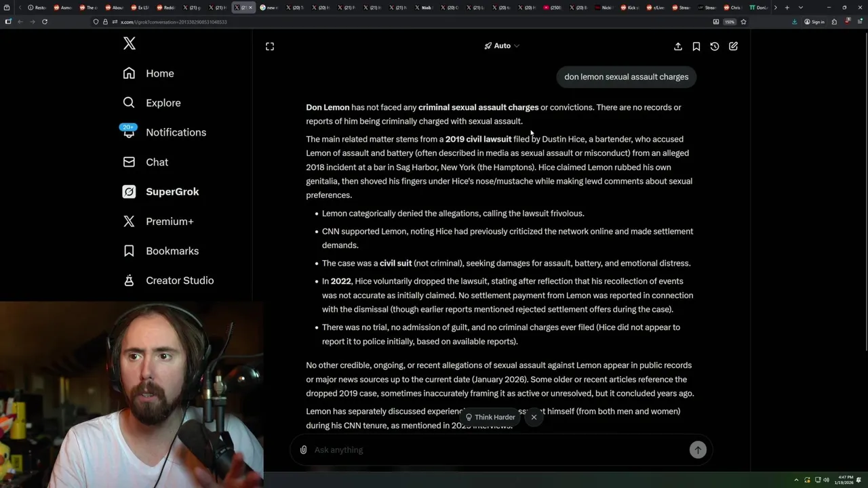Click the 150% zoom level indicator
Screen dimensions: 868x488
(729, 22)
